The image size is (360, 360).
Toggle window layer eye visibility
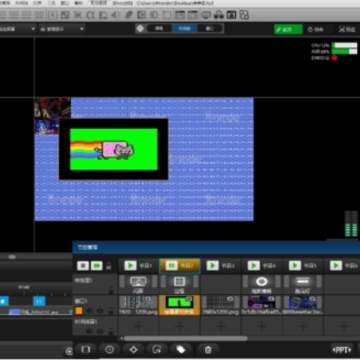(x=100, y=311)
